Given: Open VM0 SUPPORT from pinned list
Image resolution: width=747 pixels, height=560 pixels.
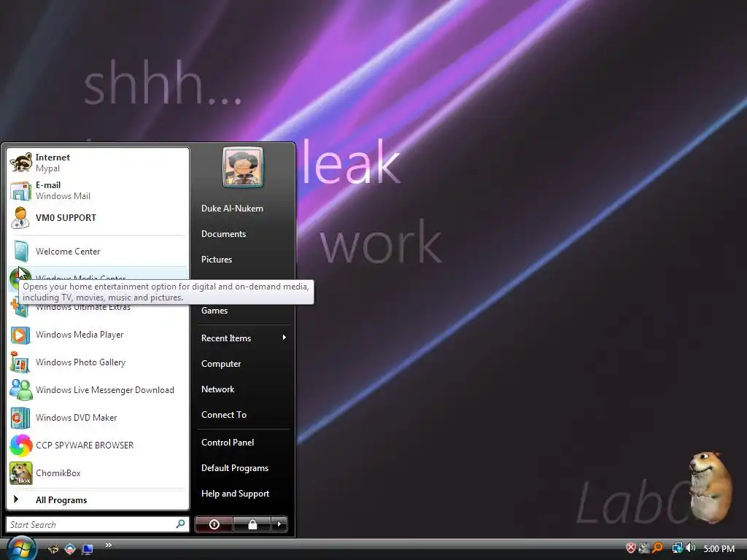Looking at the screenshot, I should click(x=98, y=218).
